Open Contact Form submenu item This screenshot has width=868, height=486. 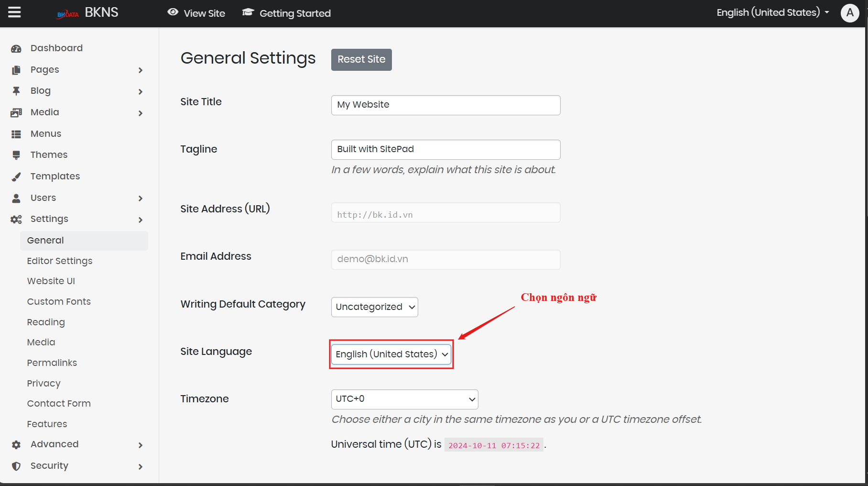pos(59,403)
